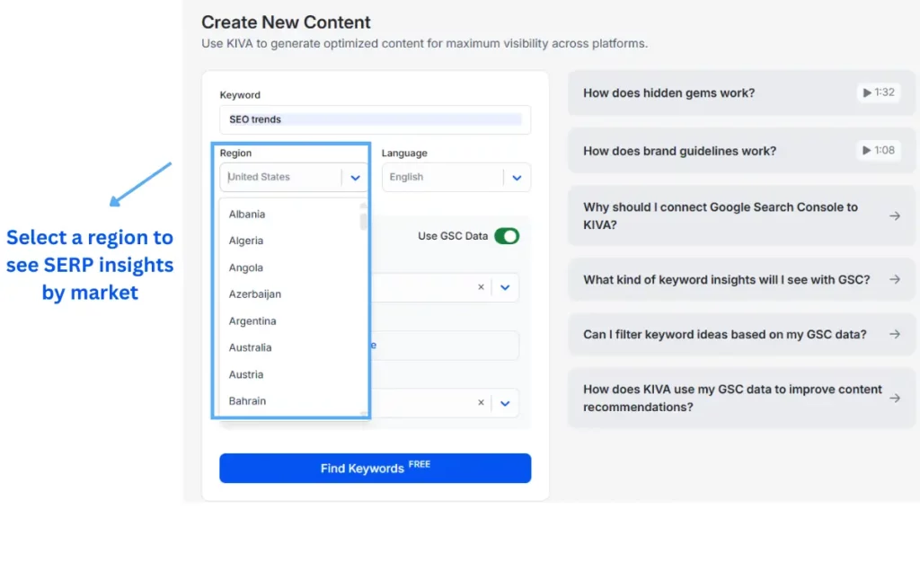Open the Language dropdown
920x588 pixels.
(x=517, y=178)
